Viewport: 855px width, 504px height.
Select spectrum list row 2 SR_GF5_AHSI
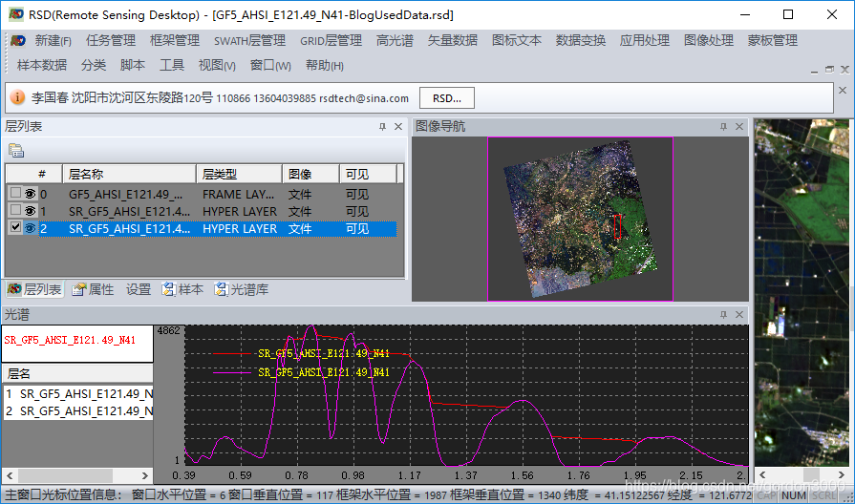coord(78,410)
